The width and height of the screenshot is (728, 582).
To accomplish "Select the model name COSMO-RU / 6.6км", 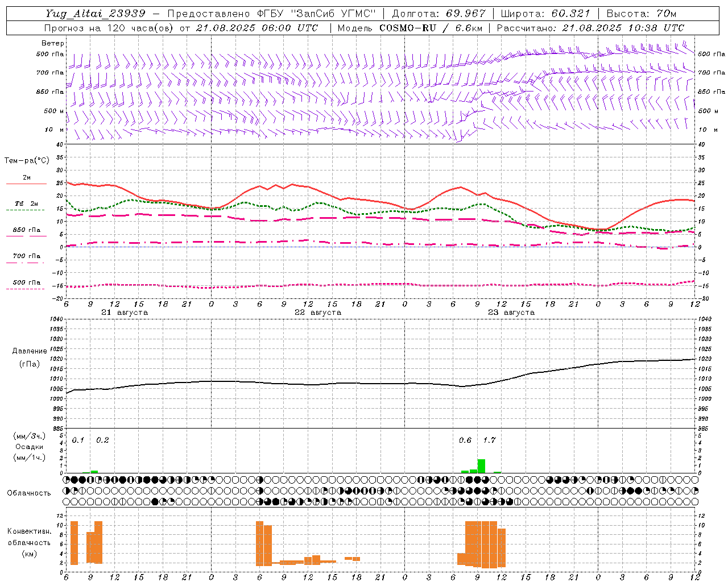I will click(431, 28).
